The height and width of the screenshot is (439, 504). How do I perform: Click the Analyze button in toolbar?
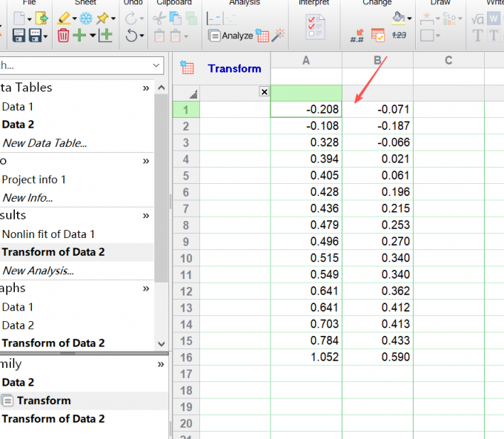pos(231,35)
